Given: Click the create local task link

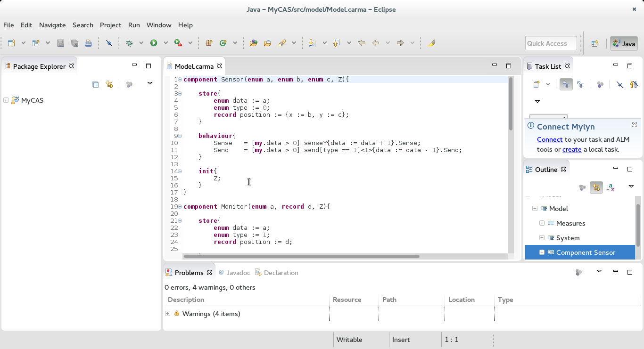Looking at the screenshot, I should coord(572,149).
